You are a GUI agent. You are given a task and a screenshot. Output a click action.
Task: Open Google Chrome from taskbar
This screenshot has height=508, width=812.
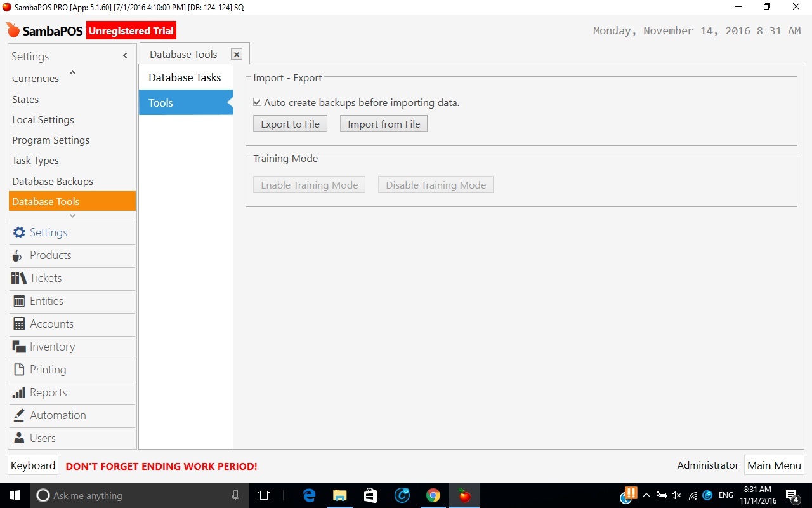(x=433, y=495)
